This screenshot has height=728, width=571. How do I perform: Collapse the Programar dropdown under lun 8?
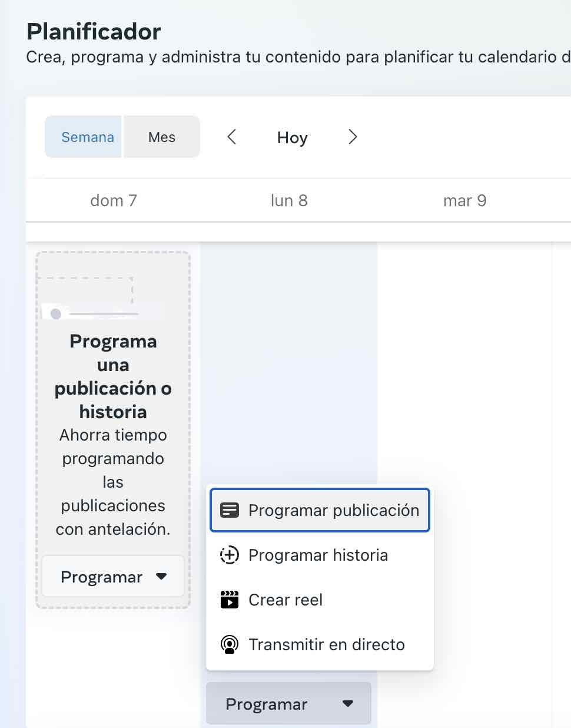tap(288, 704)
